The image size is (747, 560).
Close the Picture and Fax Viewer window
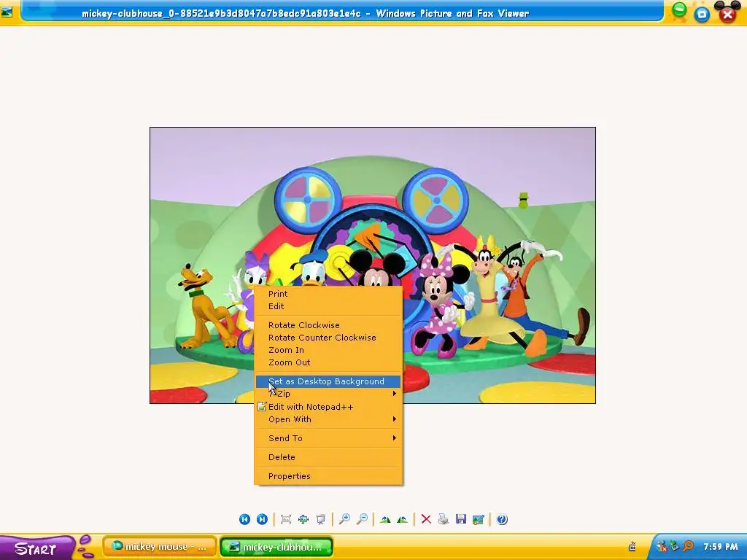click(727, 13)
